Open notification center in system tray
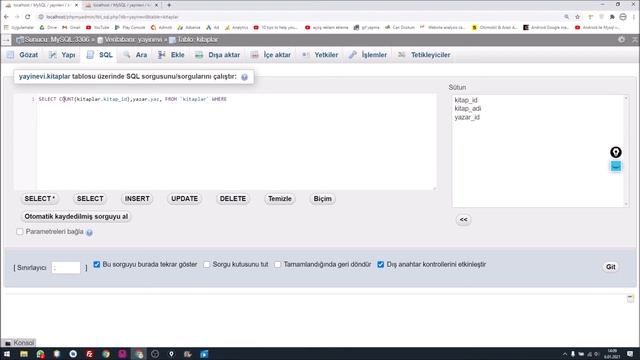The height and width of the screenshot is (360, 640). pyautogui.click(x=630, y=354)
